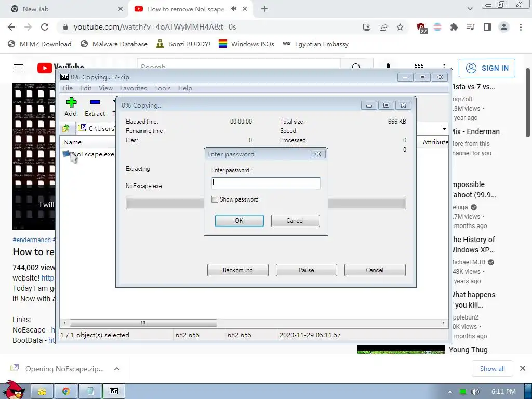Open the Bonzi BUDDY! bookmark
Viewport: 532px width, 399px height.
click(183, 44)
